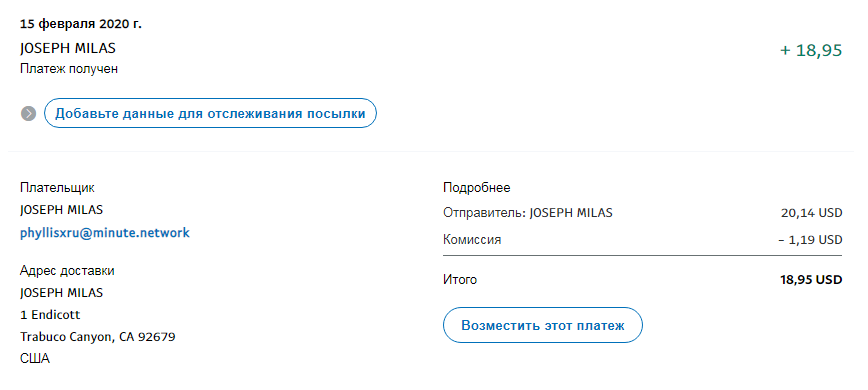Click the "Подробнее" details heading

pyautogui.click(x=477, y=188)
